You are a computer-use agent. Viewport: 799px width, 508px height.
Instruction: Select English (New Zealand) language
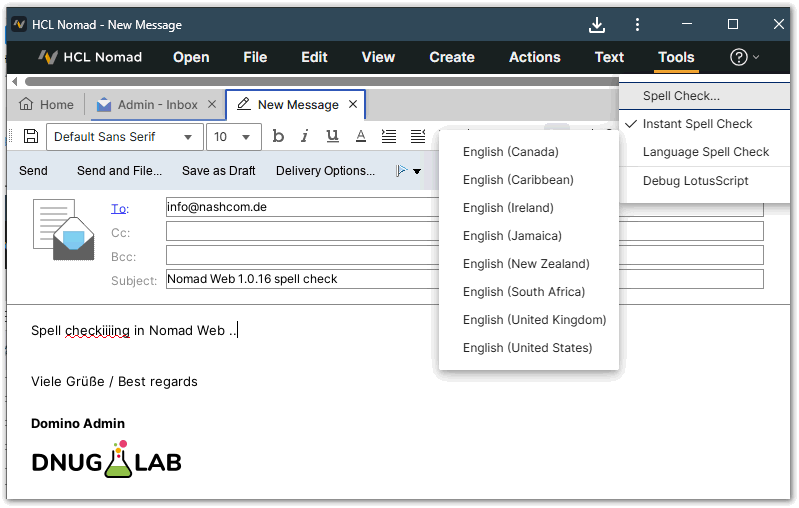click(528, 264)
